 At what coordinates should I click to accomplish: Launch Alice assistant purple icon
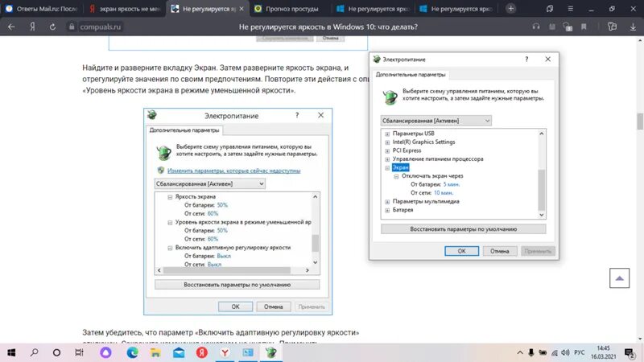105,352
